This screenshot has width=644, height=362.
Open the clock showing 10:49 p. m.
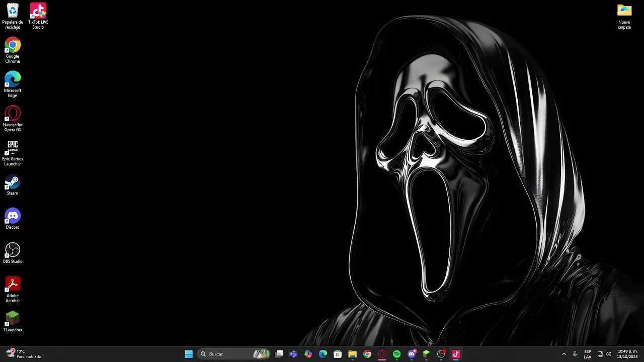coord(627,354)
